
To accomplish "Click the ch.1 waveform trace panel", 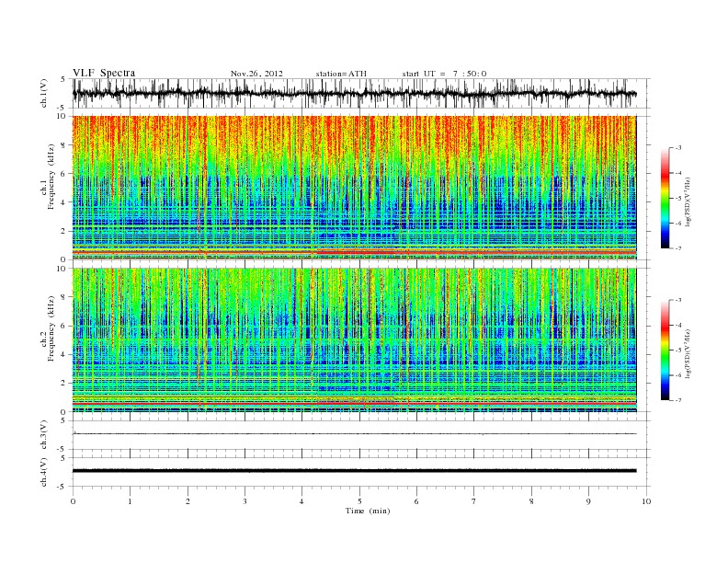I will click(361, 93).
